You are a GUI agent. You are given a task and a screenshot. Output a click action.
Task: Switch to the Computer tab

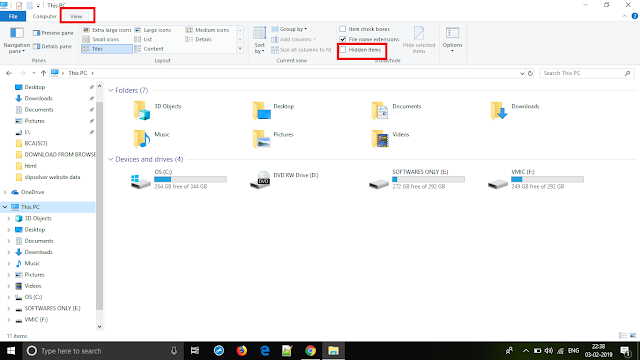click(x=44, y=16)
